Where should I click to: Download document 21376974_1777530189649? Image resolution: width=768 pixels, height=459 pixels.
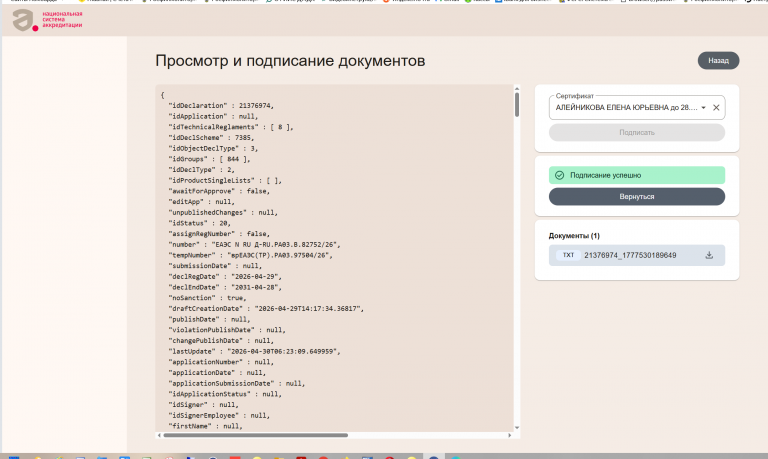(x=709, y=255)
